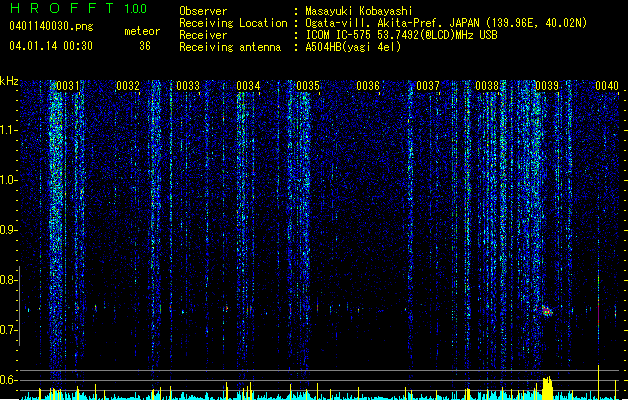The width and height of the screenshot is (629, 400).
Task: Click the meteor count value 36
Action: (145, 46)
